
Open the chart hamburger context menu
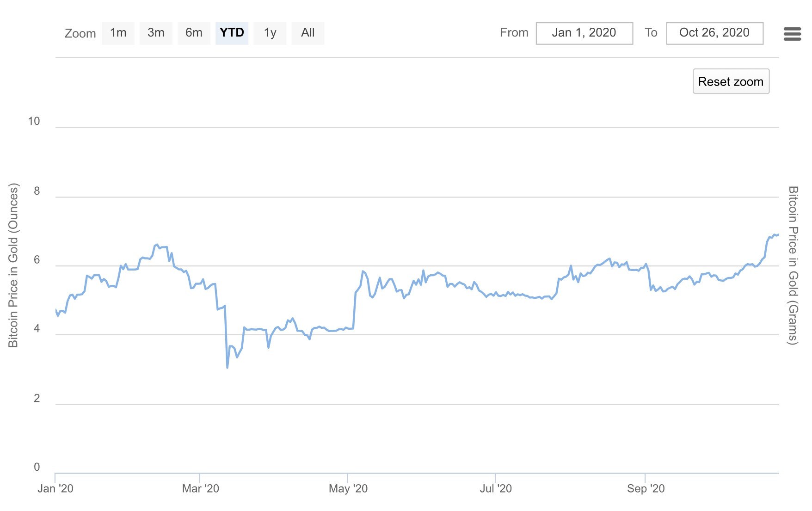click(x=792, y=34)
